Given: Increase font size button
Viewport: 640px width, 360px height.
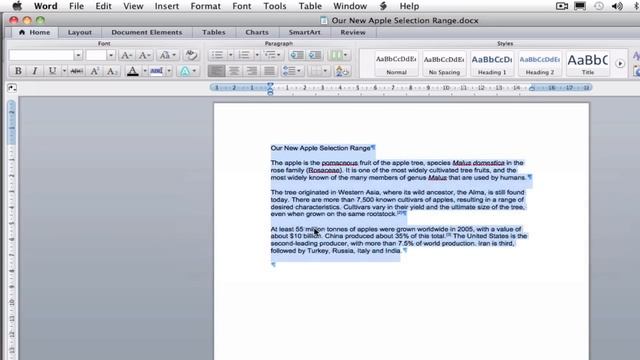Looking at the screenshot, I should point(126,55).
